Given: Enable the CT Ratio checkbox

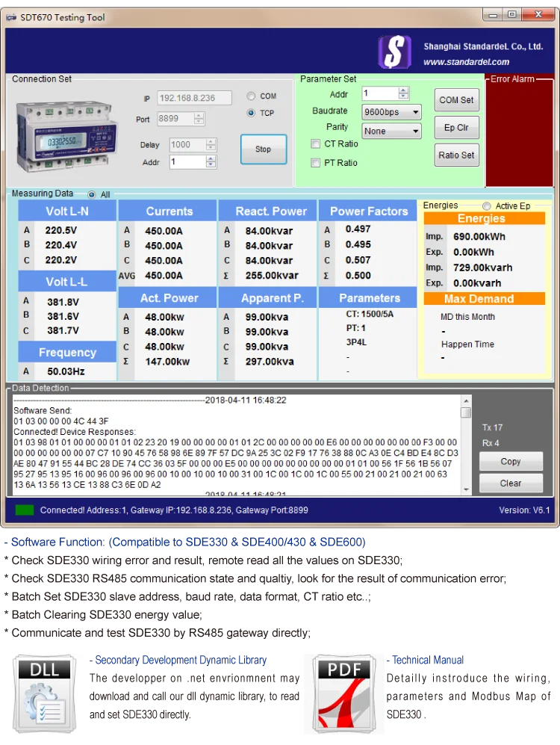Looking at the screenshot, I should click(315, 143).
